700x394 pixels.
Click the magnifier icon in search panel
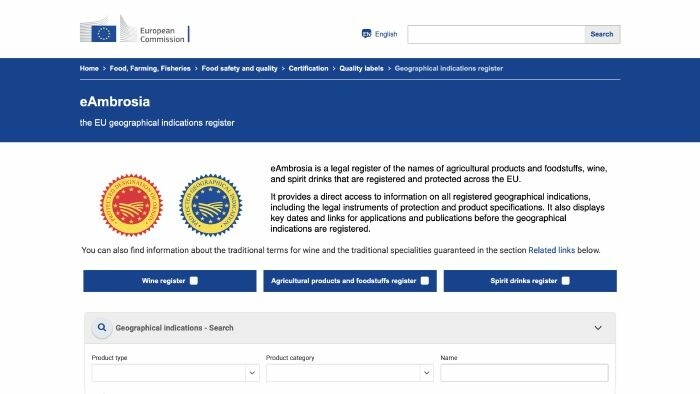tap(102, 328)
